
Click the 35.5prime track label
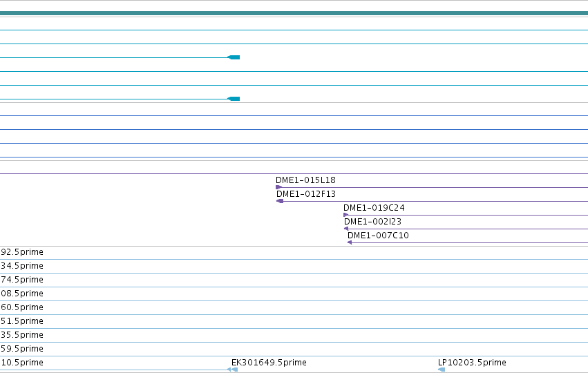point(22,336)
